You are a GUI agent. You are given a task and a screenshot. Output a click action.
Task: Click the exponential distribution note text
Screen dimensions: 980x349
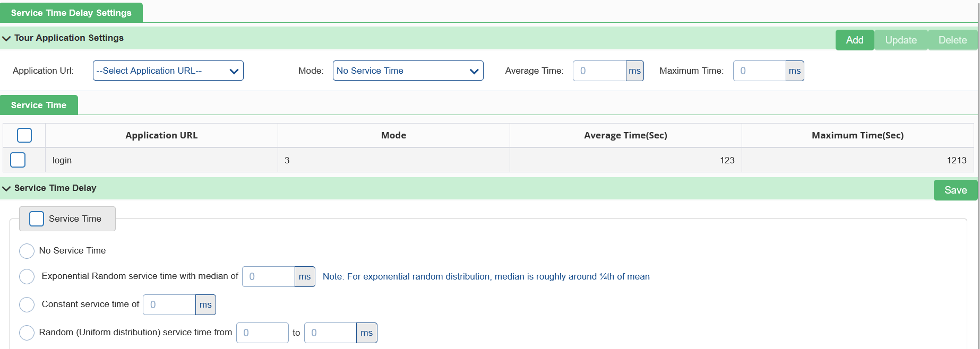click(x=486, y=276)
